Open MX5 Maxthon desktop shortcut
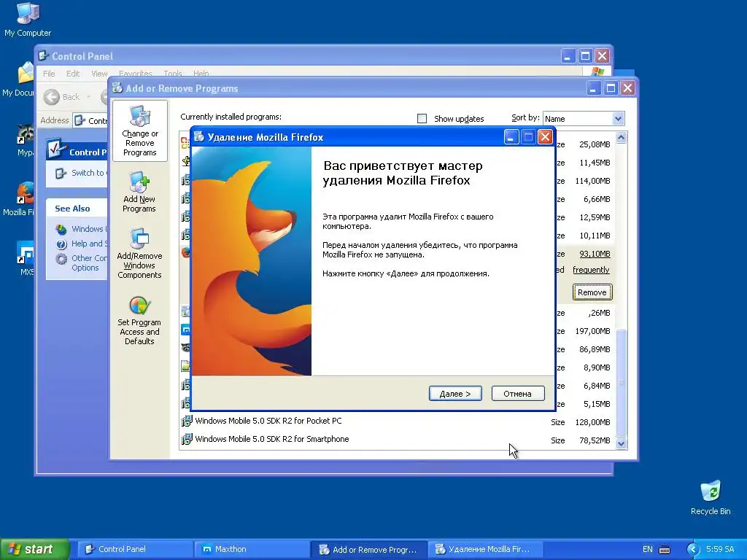 [25, 258]
